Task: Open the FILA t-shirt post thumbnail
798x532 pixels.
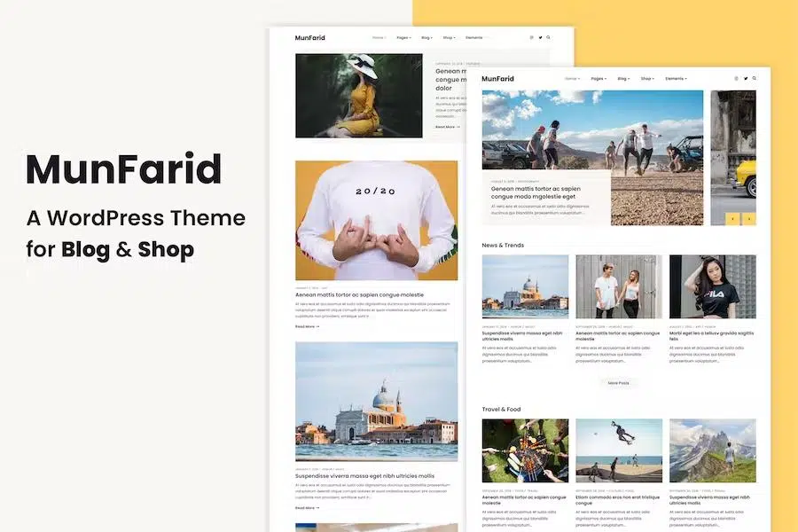Action: coord(712,286)
